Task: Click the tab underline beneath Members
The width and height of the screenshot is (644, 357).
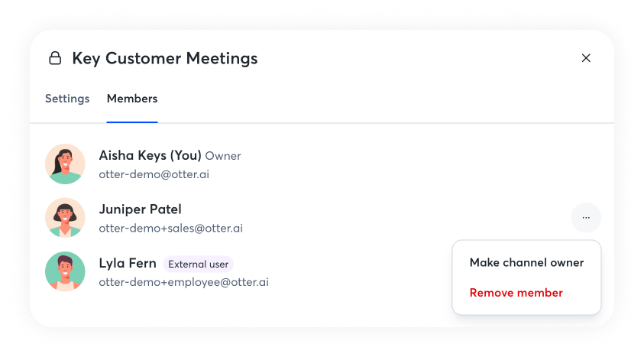Action: coord(132,122)
